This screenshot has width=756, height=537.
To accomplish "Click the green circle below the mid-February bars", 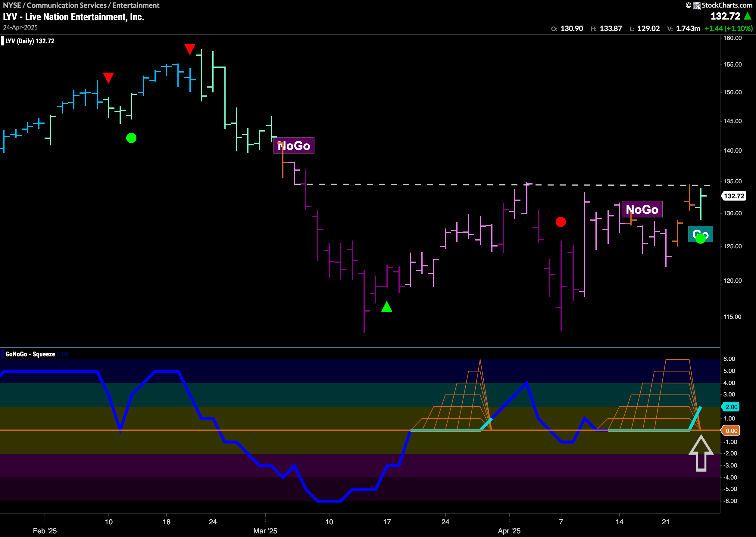I will pyautogui.click(x=131, y=138).
